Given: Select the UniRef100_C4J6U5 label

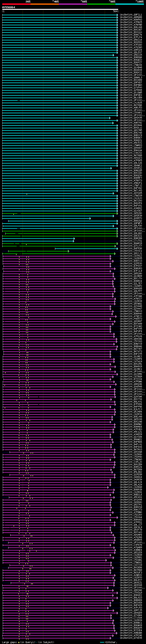Looking at the screenshot, I should click(x=131, y=103).
